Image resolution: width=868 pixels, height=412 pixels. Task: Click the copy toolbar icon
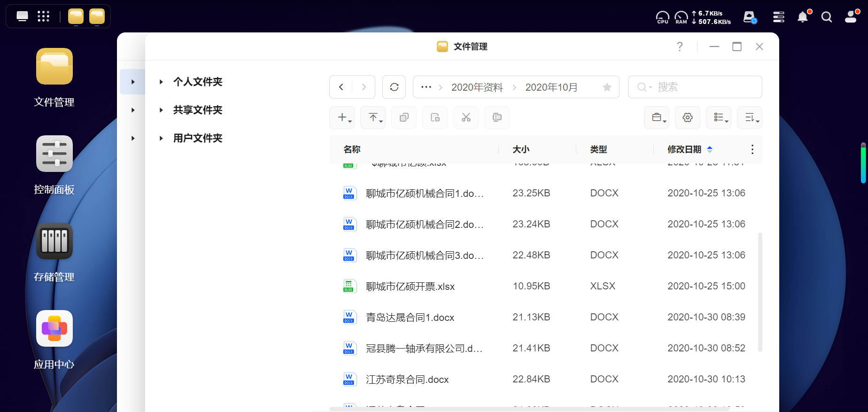click(x=404, y=117)
